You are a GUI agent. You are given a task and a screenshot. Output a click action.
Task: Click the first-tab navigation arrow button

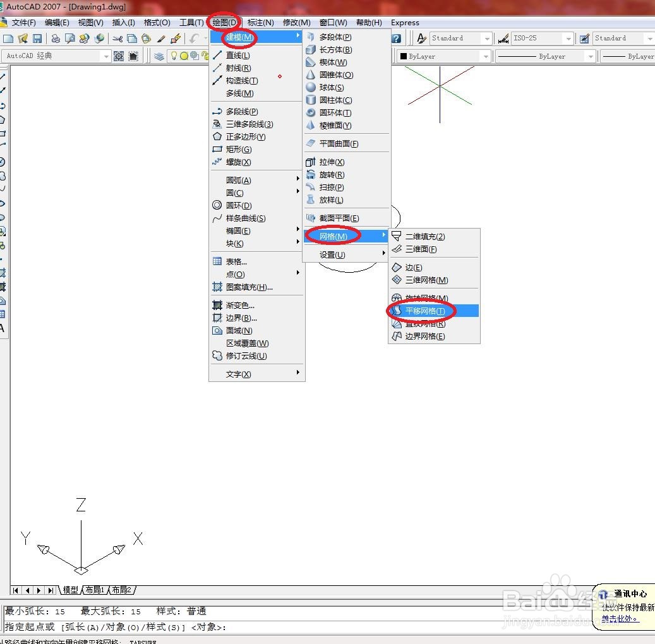[x=15, y=590]
